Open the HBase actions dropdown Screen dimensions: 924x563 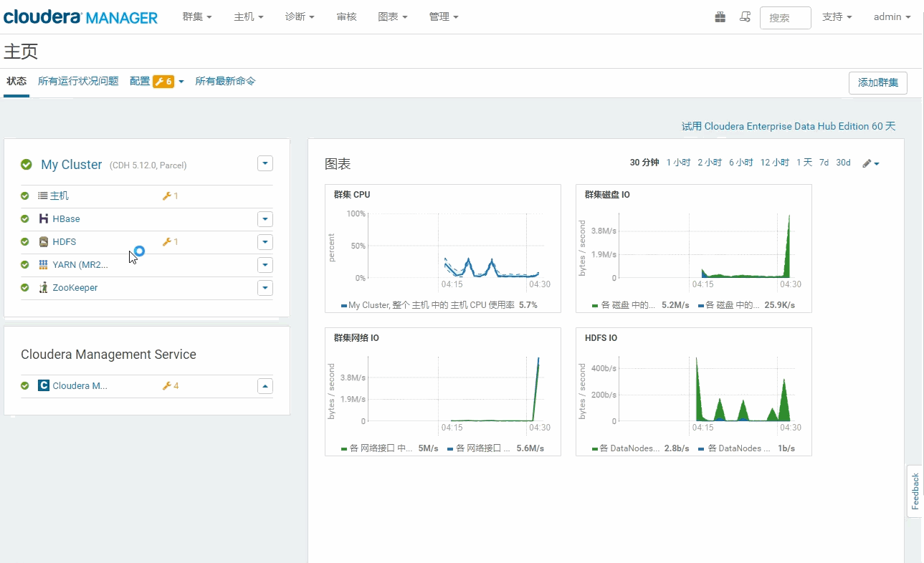pyautogui.click(x=265, y=219)
